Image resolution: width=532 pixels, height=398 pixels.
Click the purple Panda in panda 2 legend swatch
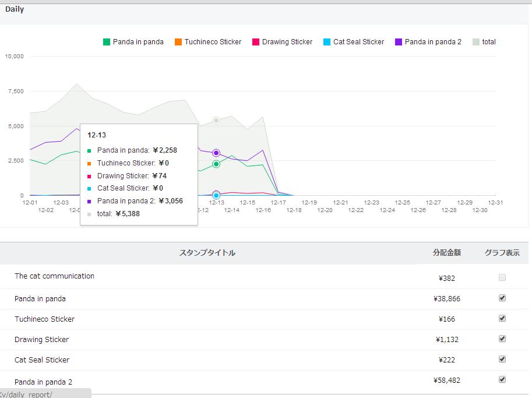point(399,42)
